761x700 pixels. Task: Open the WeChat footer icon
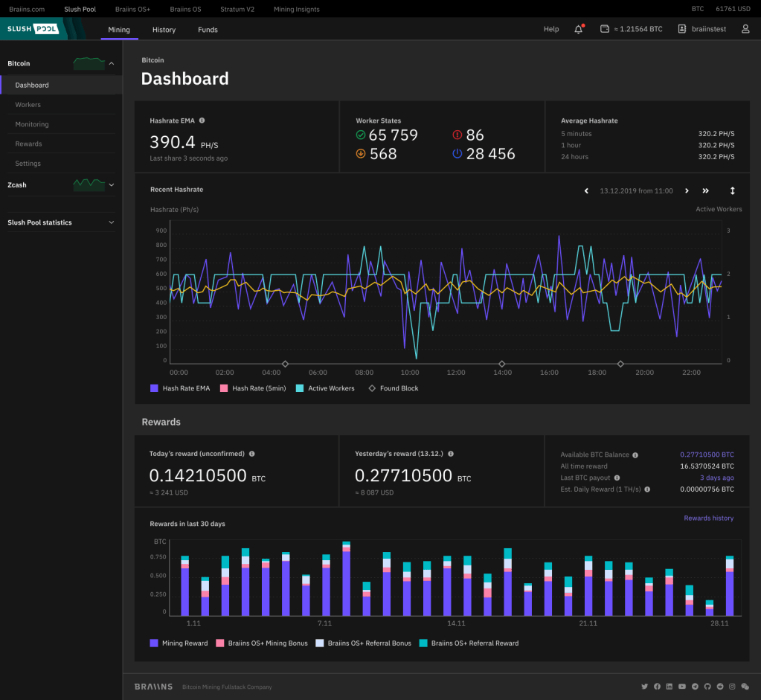pos(745,687)
